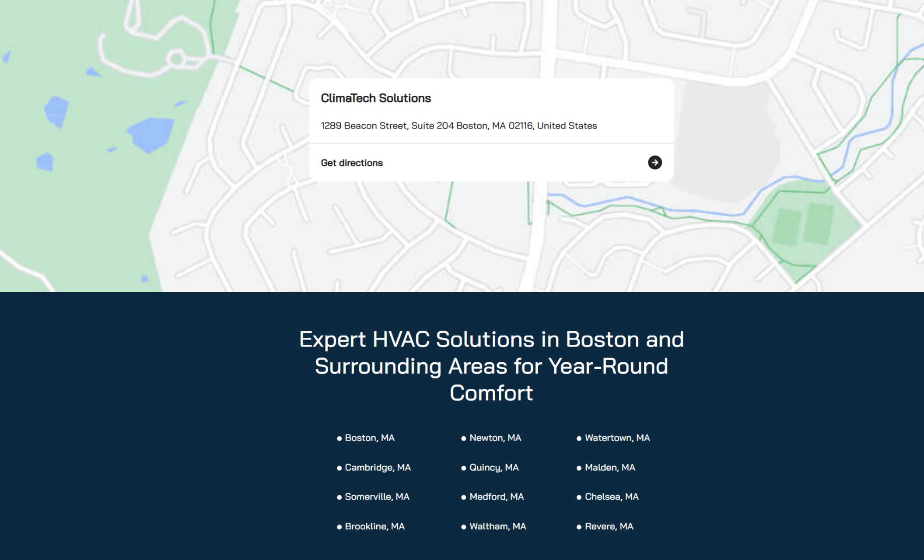Click the ClimaTech Solutions card title
924x560 pixels.
[376, 98]
